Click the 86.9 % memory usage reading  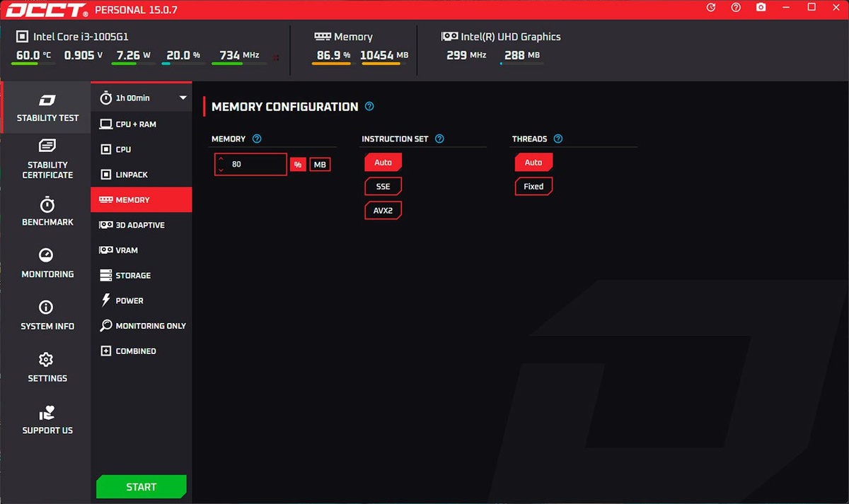tap(333, 55)
